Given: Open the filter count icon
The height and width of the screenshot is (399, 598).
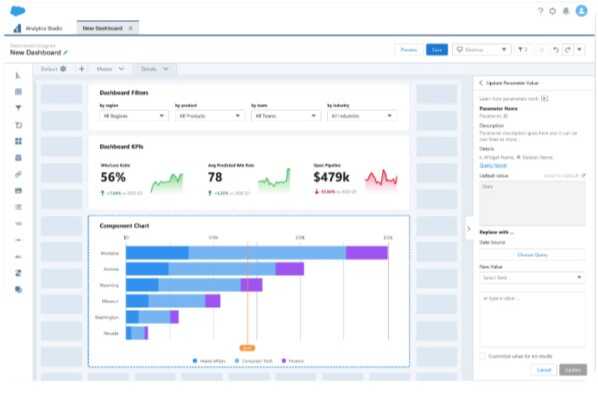Looking at the screenshot, I should (x=522, y=50).
